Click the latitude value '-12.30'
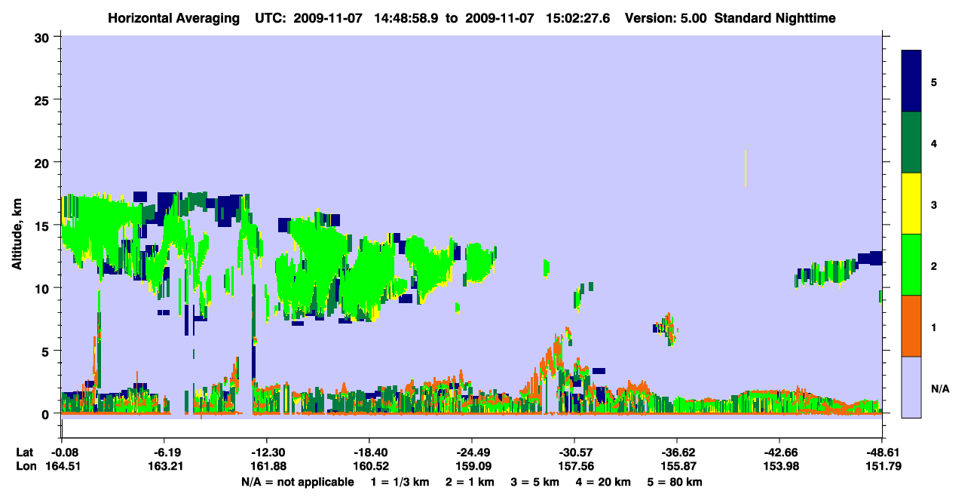 (x=266, y=452)
